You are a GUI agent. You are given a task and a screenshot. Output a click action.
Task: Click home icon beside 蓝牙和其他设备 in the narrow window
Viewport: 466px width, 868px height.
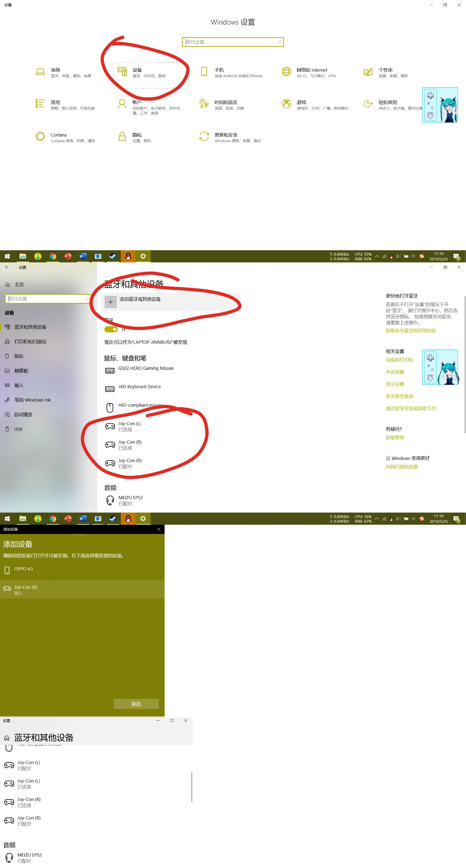[x=7, y=738]
